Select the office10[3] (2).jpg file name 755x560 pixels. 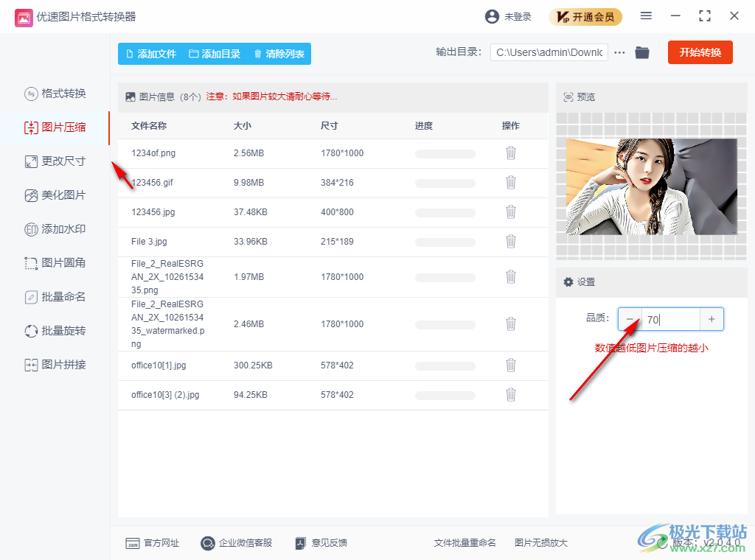[x=165, y=395]
